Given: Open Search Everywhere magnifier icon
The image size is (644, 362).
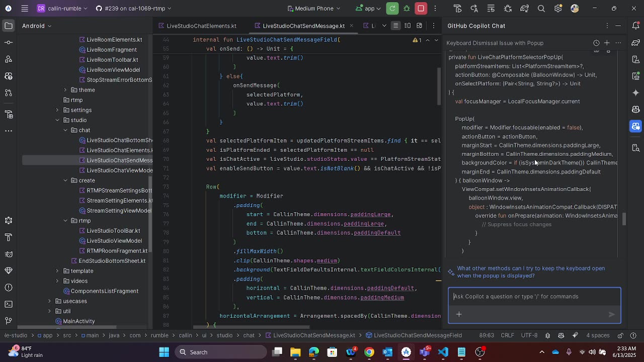Looking at the screenshot, I should [x=541, y=9].
